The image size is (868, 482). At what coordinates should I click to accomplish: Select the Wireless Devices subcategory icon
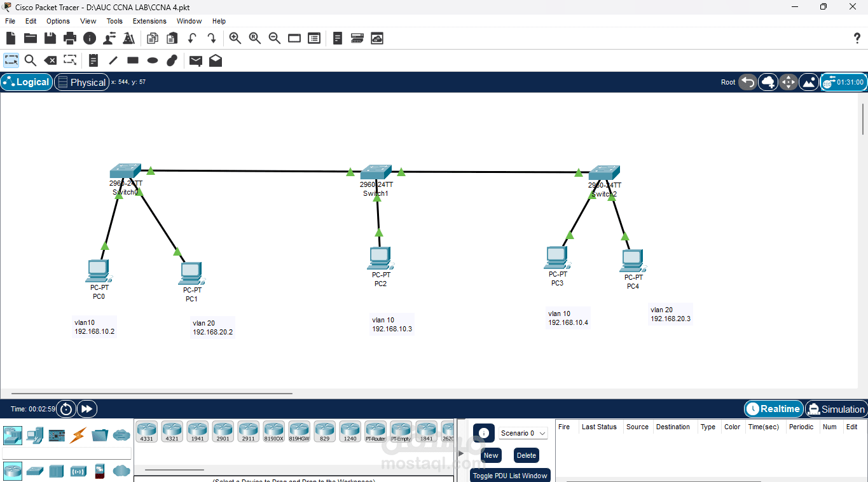78,471
